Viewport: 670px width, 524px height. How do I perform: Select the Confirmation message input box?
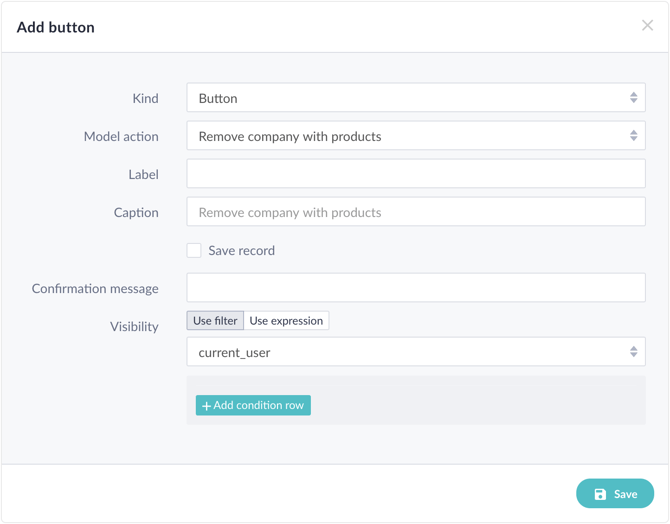[415, 288]
